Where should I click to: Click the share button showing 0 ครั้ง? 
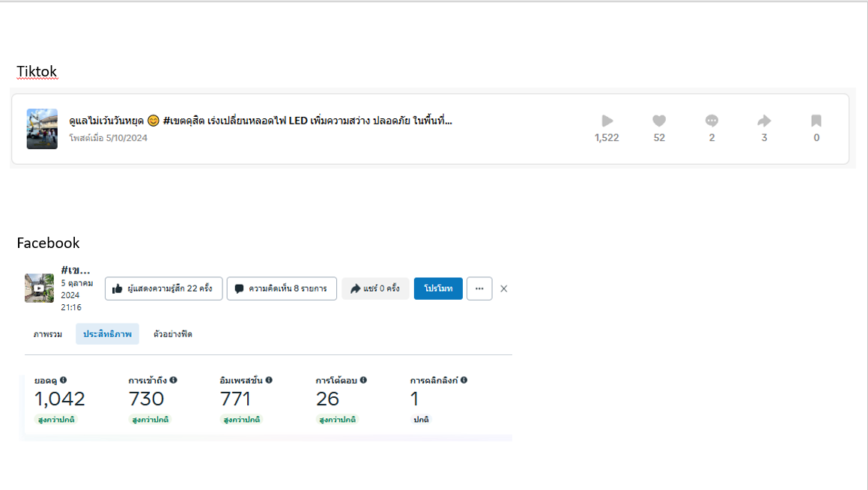pyautogui.click(x=375, y=288)
